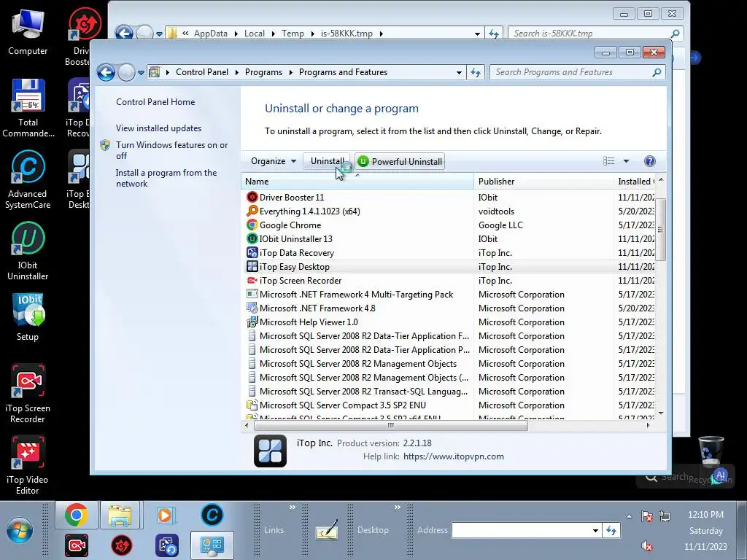Go back in Programs and Features window
This screenshot has height=560, width=747.
[106, 72]
